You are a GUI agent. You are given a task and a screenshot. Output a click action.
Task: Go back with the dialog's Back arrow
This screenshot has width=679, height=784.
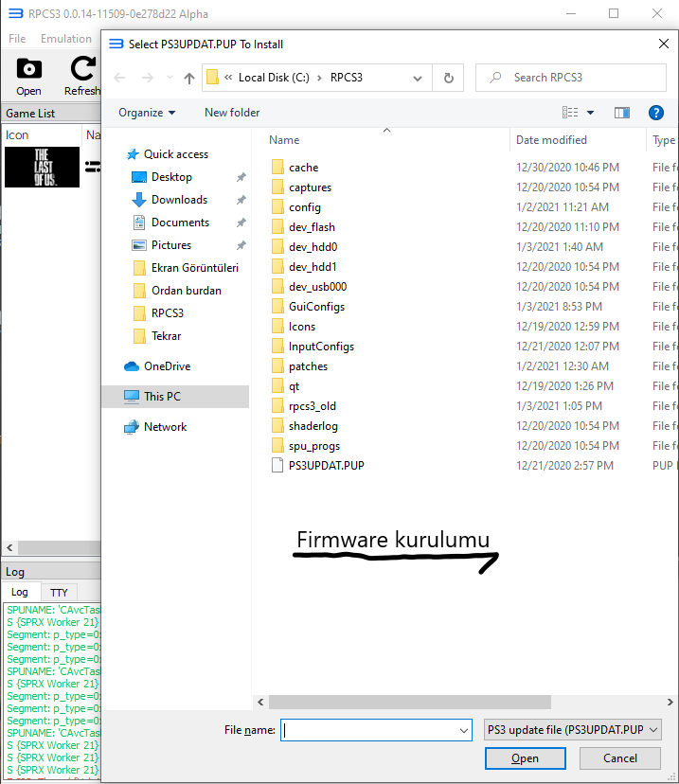(119, 78)
